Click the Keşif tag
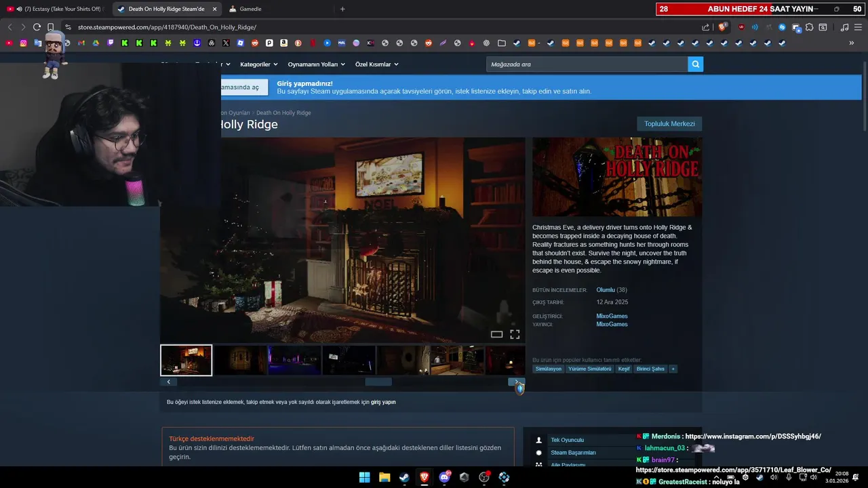Viewport: 868px width, 488px height. (624, 369)
